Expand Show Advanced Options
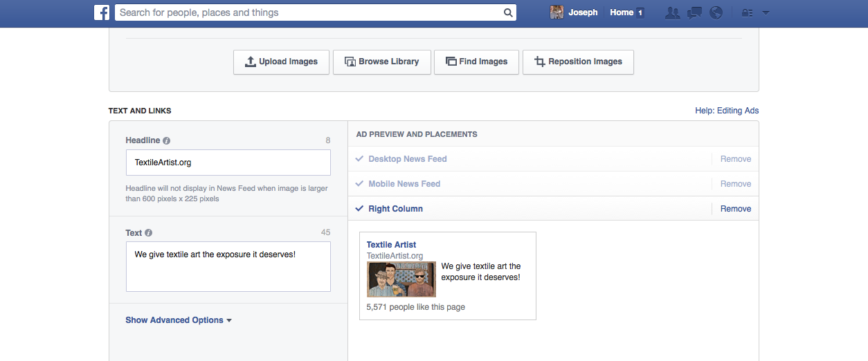868x361 pixels. (x=179, y=320)
